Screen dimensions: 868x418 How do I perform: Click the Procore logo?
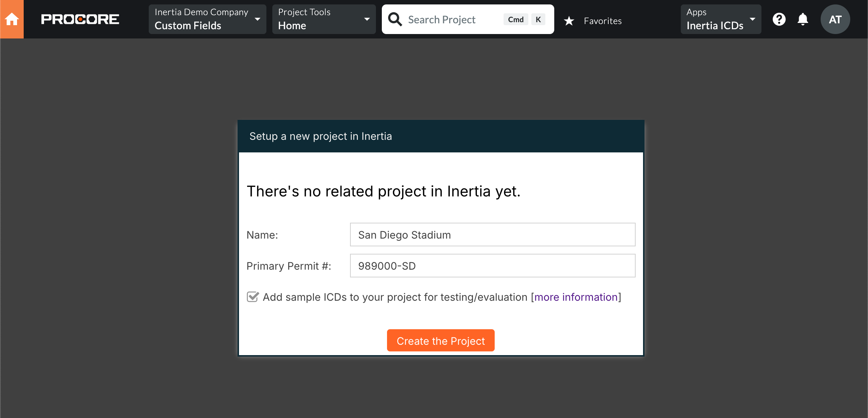(80, 19)
